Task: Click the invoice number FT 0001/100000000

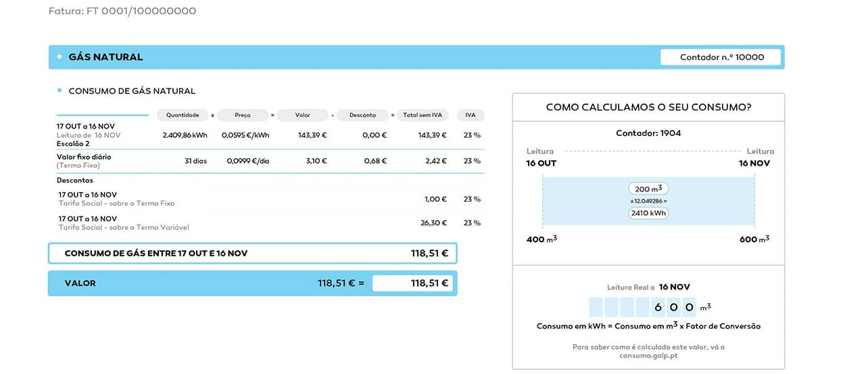Action: click(x=141, y=11)
